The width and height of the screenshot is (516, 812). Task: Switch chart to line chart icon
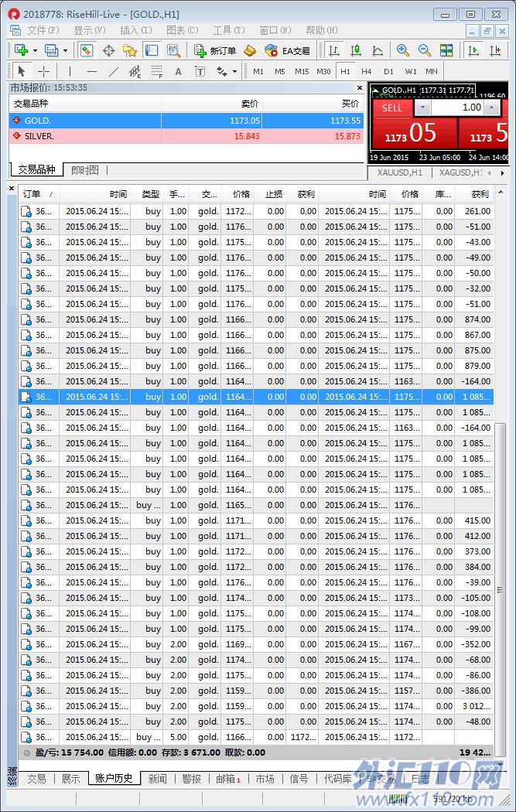pyautogui.click(x=378, y=50)
